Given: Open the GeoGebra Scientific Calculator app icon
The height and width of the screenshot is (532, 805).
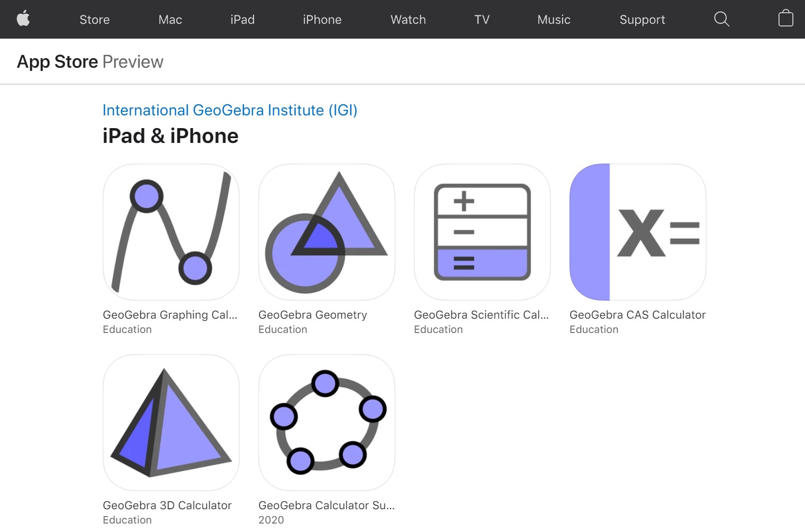Looking at the screenshot, I should pos(482,232).
